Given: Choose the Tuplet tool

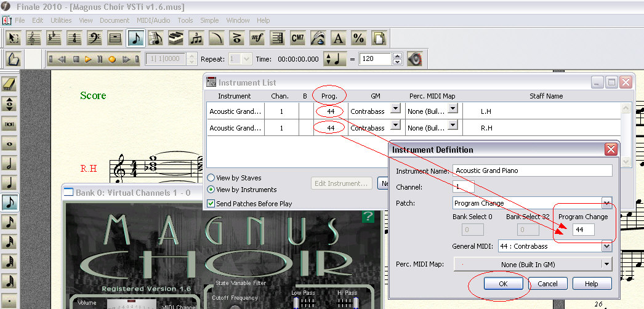Looking at the screenshot, I should coord(196,38).
